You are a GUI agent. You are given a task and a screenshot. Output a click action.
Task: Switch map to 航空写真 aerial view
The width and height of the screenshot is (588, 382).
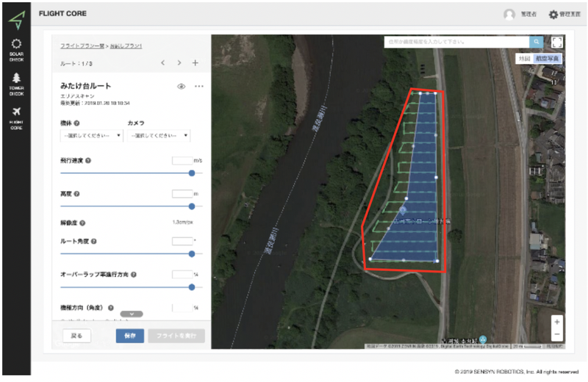tap(548, 57)
